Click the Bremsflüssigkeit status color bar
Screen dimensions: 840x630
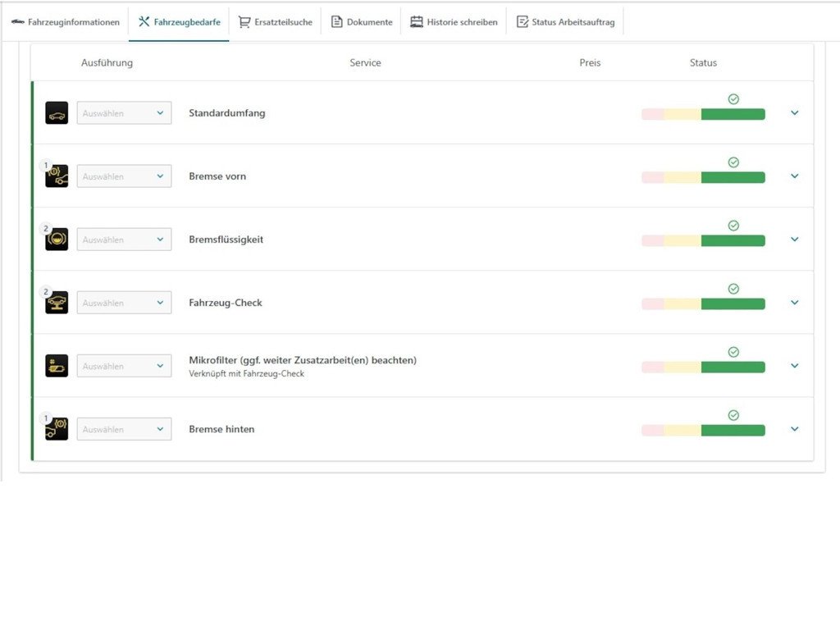(x=703, y=240)
